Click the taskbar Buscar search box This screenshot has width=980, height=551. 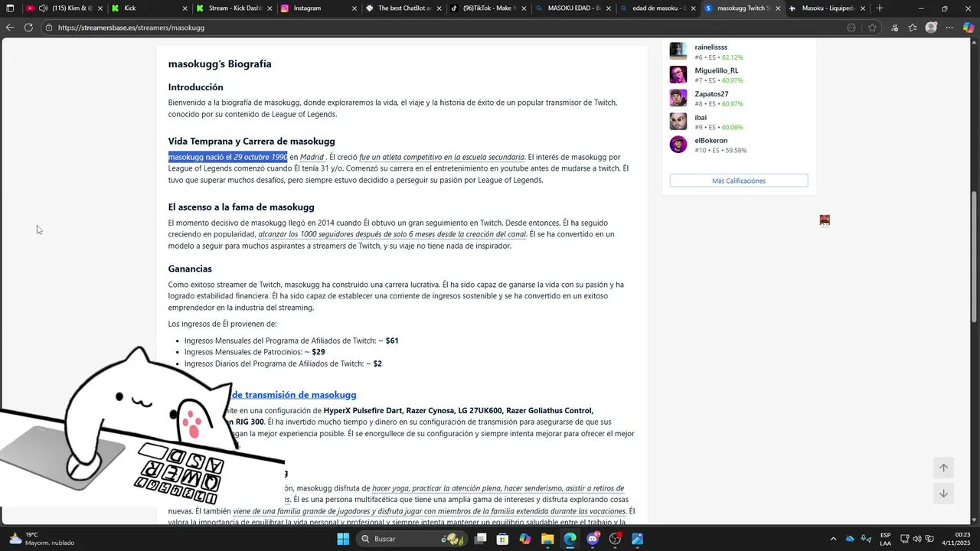click(x=413, y=539)
